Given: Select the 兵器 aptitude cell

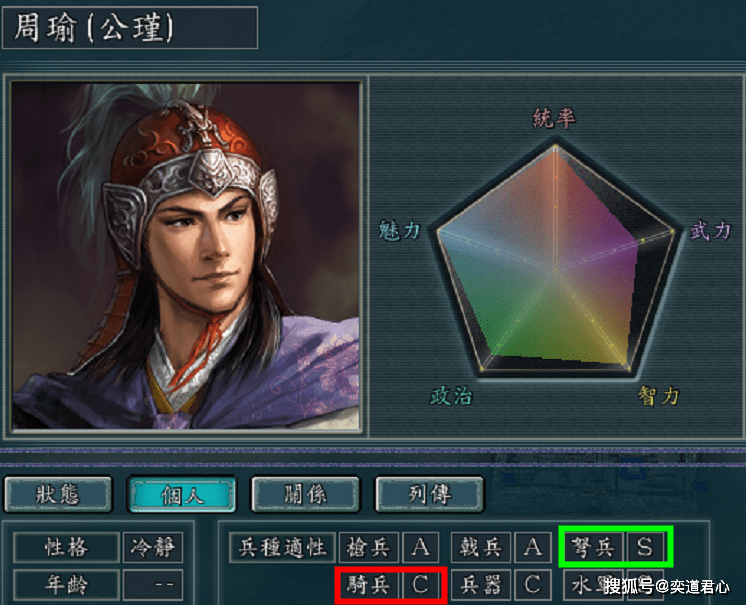Looking at the screenshot, I should (481, 585).
